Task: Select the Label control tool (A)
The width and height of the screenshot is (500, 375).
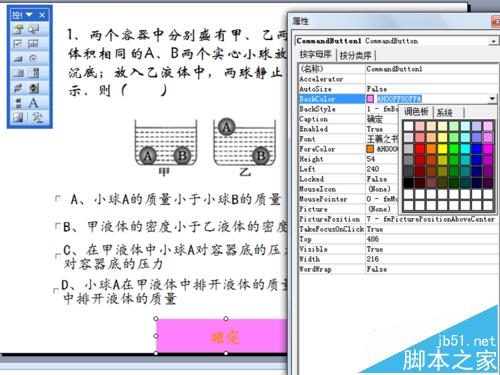Action: (x=34, y=103)
